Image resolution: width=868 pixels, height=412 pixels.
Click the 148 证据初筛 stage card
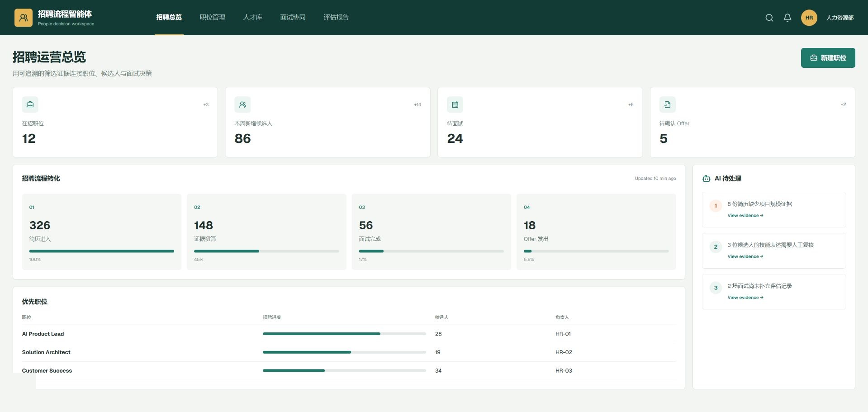tap(266, 232)
